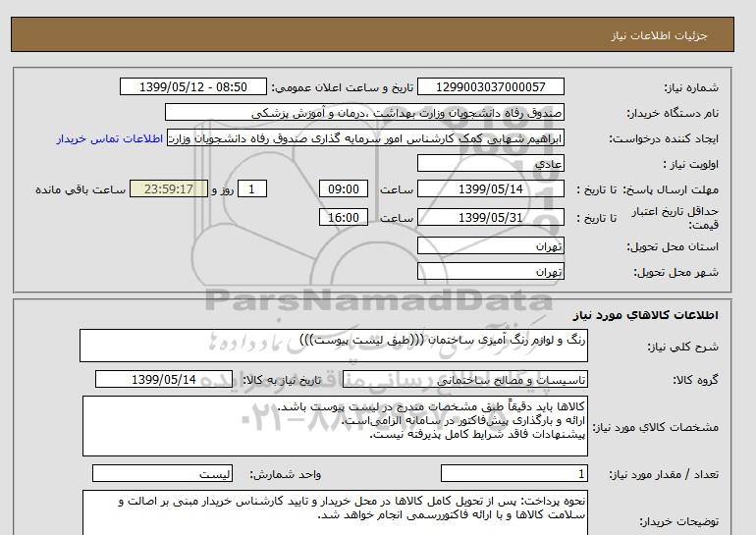Click the مشخصات کالای مورد نیاز text area

pyautogui.click(x=335, y=426)
